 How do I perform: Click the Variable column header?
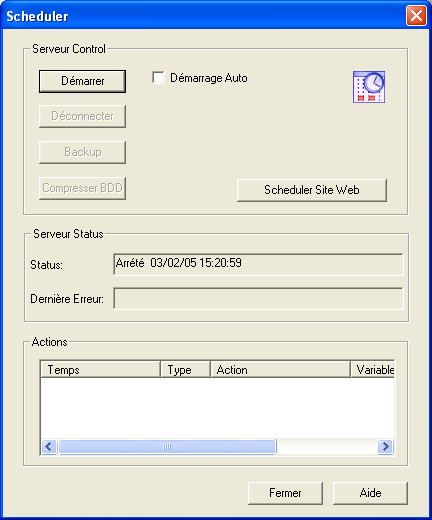coord(373,370)
